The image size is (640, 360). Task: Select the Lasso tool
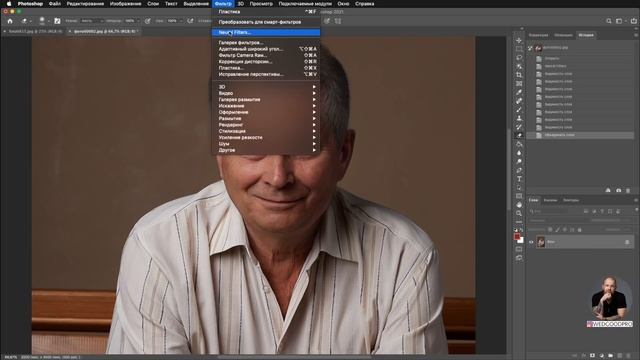point(519,58)
